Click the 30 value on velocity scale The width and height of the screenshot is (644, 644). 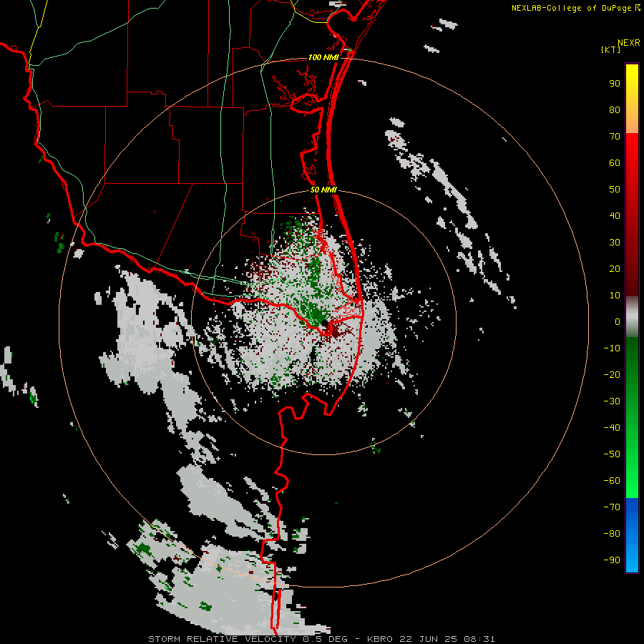(x=615, y=243)
